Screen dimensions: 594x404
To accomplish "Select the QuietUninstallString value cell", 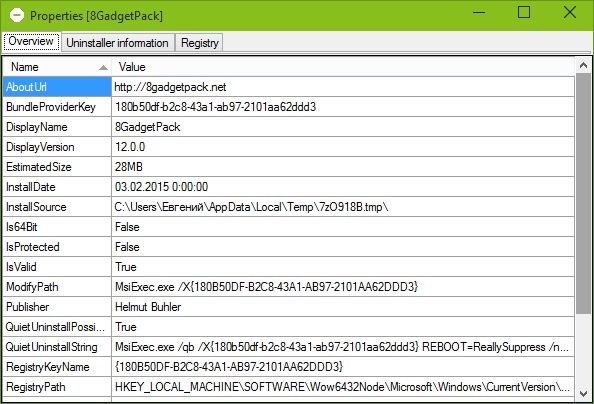I will tap(343, 347).
